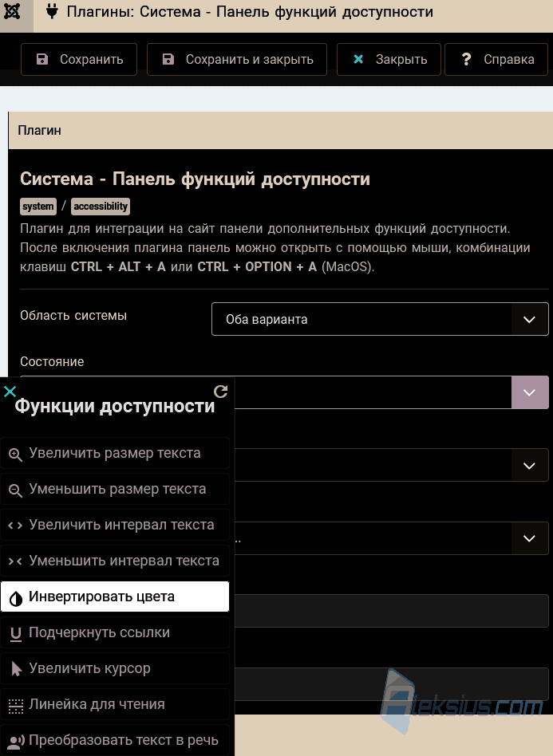Click the system badge
553x756 pixels.
coord(38,207)
